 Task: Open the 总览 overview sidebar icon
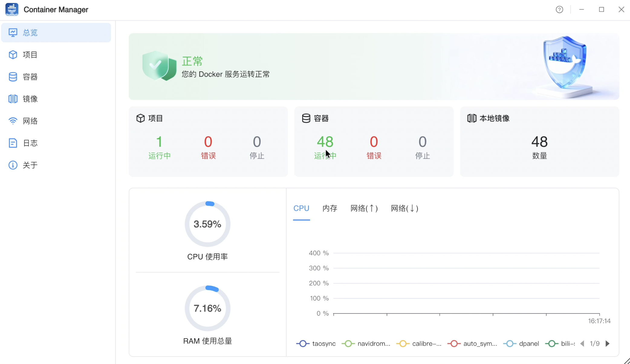[x=13, y=33]
